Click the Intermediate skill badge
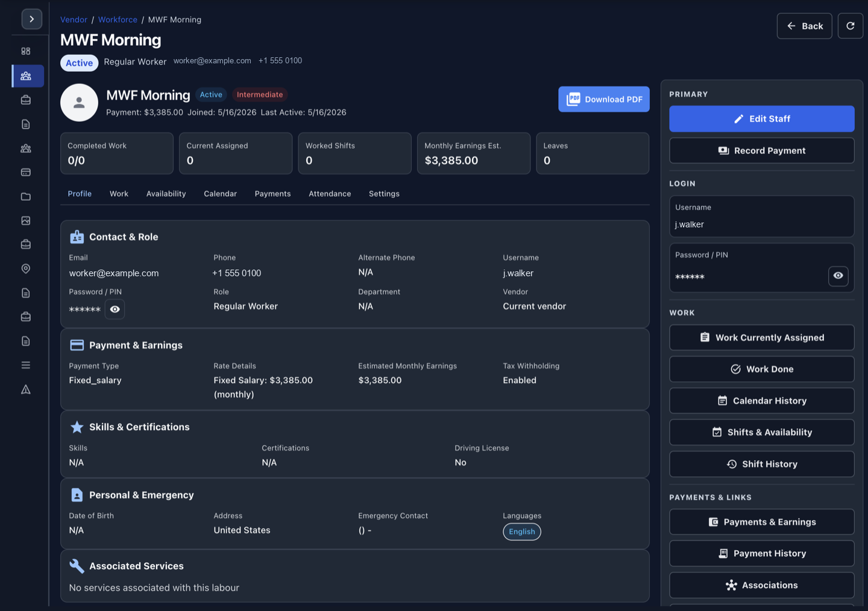Viewport: 868px width, 611px height. pos(260,95)
